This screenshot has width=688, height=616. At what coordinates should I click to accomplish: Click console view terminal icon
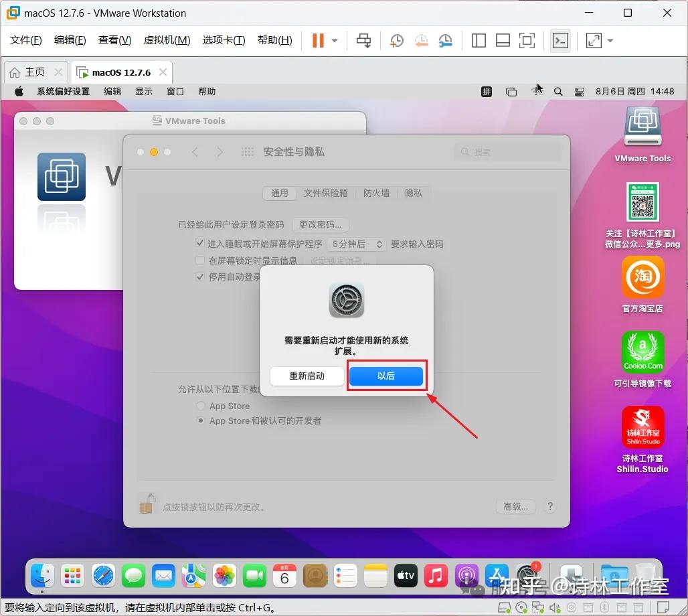[x=560, y=40]
